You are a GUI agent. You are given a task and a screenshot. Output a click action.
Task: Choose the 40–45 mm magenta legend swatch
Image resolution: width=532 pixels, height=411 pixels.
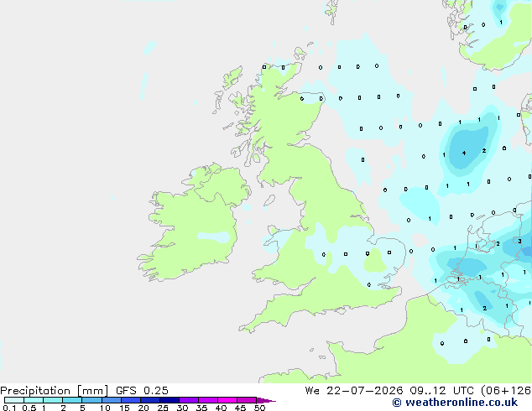[227, 400]
